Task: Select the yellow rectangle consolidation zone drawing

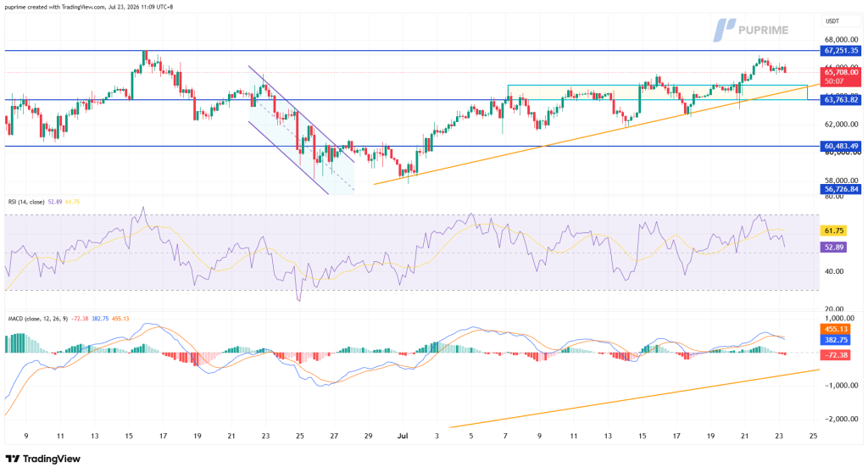Action: coord(658,92)
